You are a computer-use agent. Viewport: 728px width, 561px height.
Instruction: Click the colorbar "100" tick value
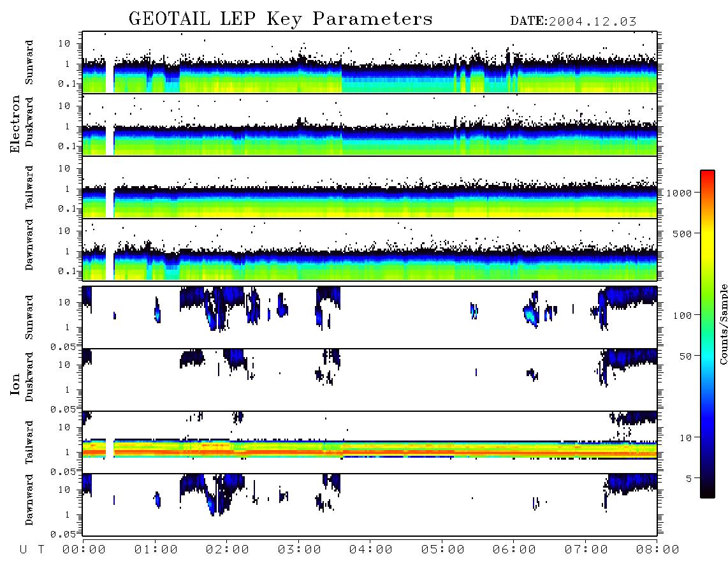[x=682, y=316]
